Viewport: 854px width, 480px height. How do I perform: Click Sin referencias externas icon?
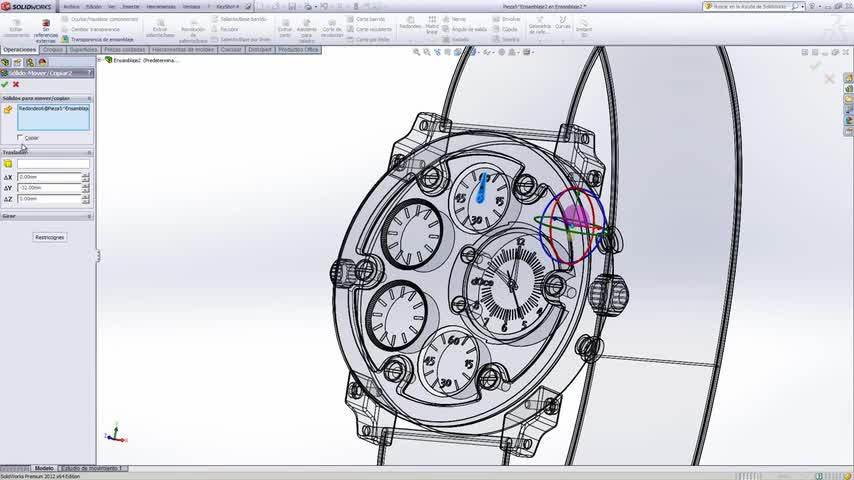point(46,31)
